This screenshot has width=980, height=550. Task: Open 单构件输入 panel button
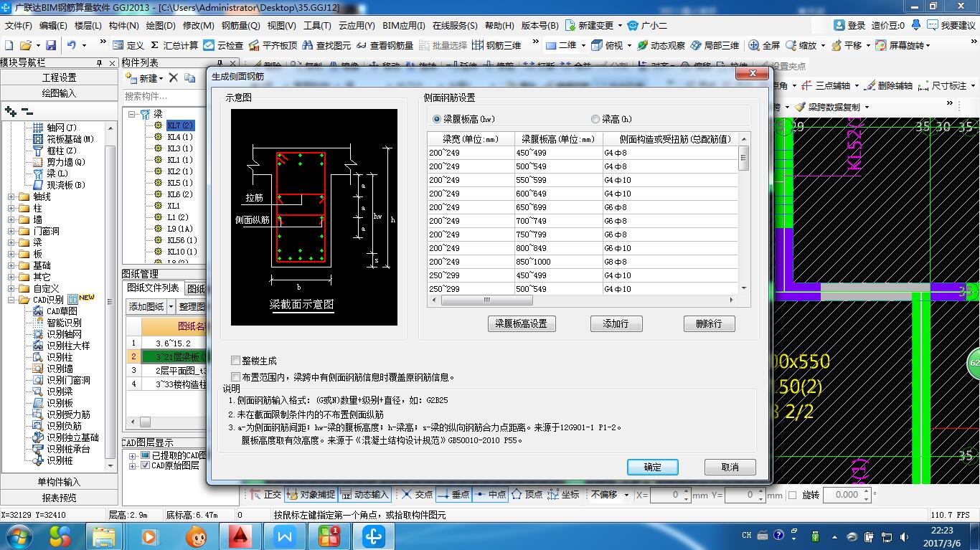click(59, 482)
